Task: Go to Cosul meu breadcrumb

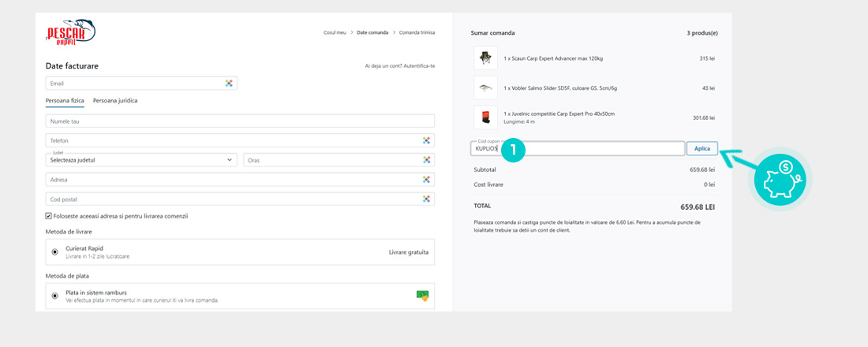Action: pos(335,32)
